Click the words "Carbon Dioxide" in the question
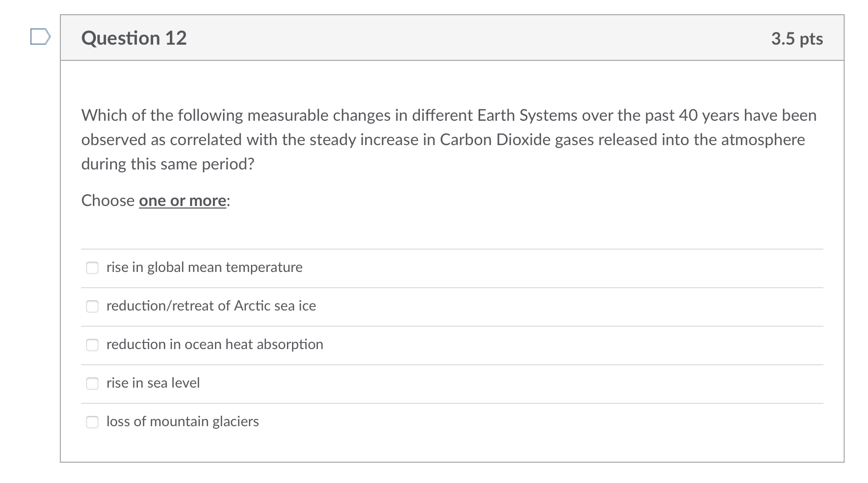 495,140
